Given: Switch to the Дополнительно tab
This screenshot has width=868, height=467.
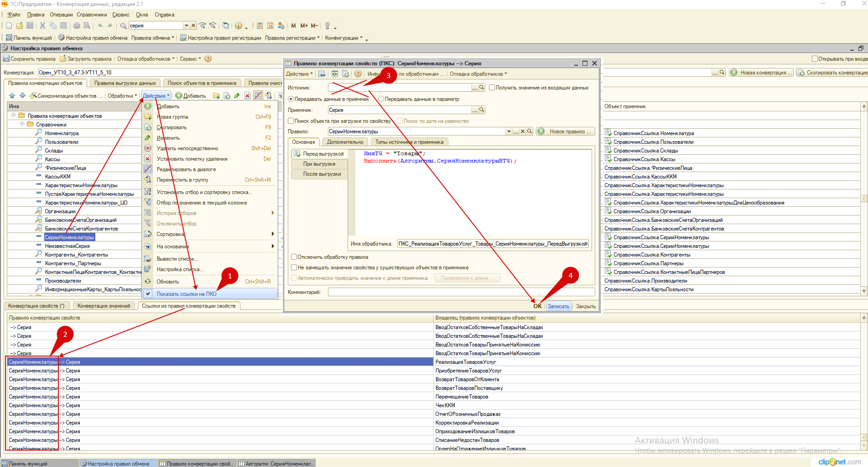Looking at the screenshot, I should (x=345, y=142).
